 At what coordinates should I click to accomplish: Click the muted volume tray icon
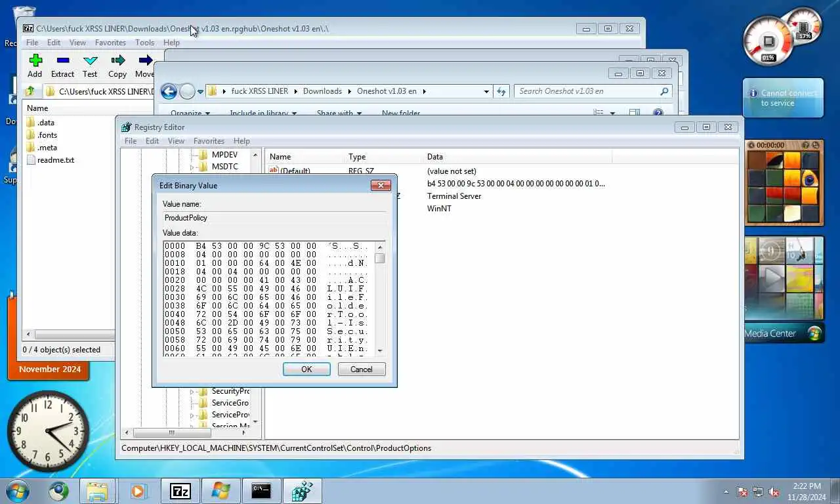click(x=774, y=491)
